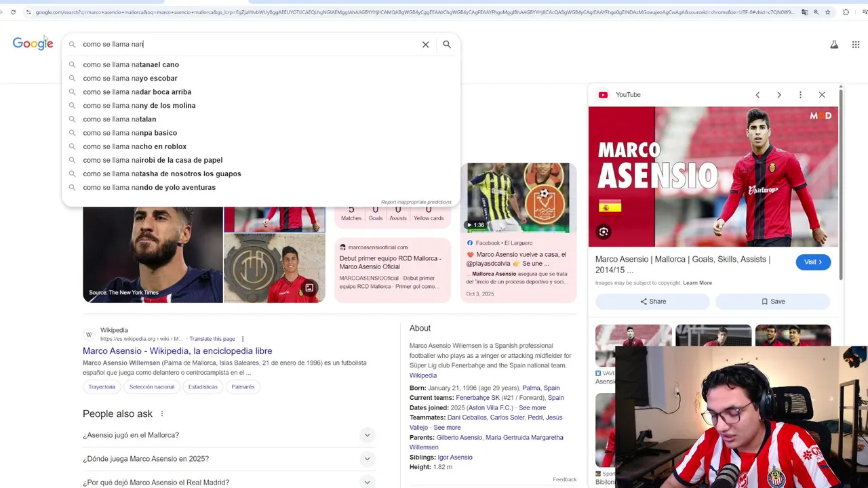Go to the Google logo homepage

pyautogui.click(x=33, y=44)
